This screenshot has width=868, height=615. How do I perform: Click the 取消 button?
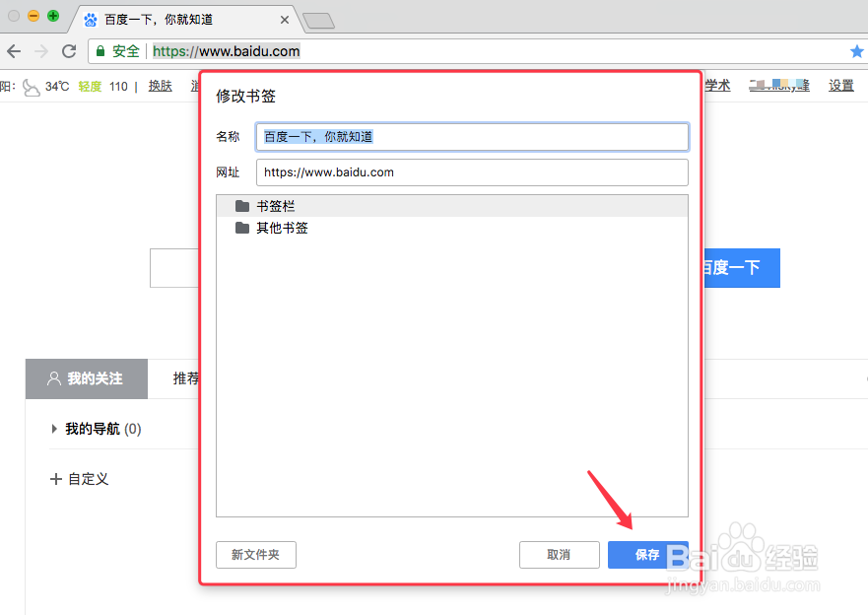[559, 555]
